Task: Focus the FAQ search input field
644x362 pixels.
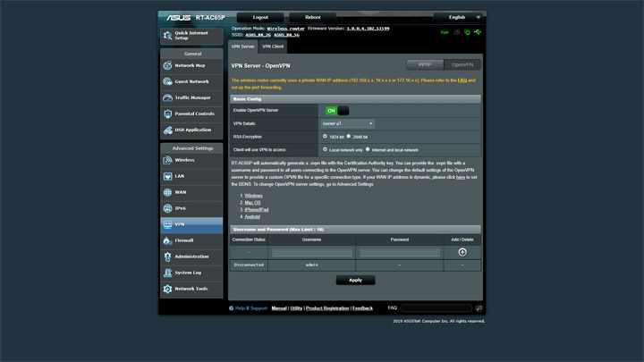Action: (x=436, y=308)
